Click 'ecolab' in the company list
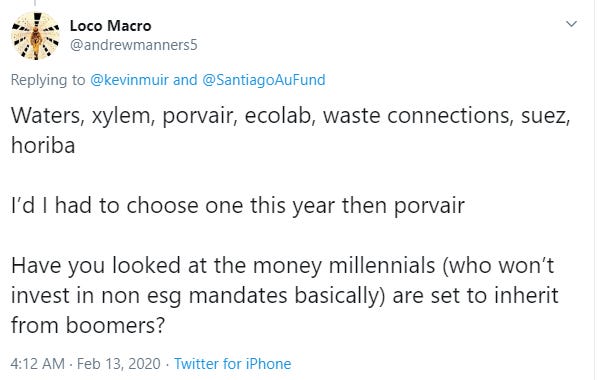 [278, 115]
